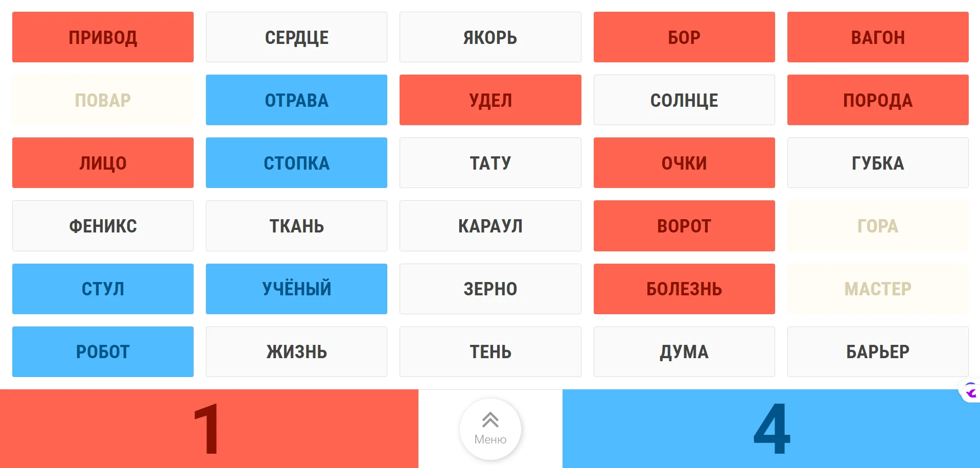980x468 pixels.
Task: Choose the ДУМА word card
Action: point(684,352)
